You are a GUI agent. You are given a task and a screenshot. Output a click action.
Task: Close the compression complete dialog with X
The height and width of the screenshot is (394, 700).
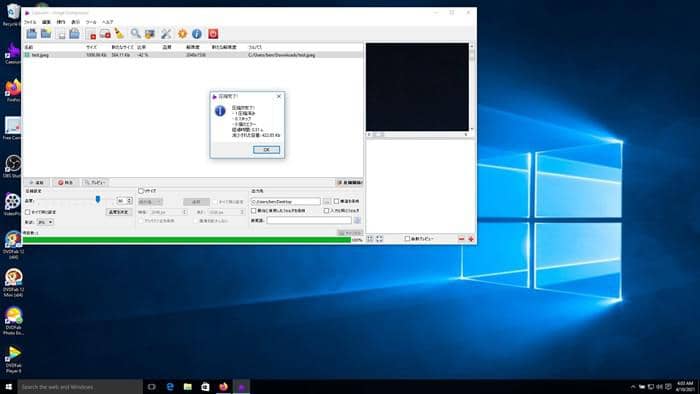click(279, 96)
